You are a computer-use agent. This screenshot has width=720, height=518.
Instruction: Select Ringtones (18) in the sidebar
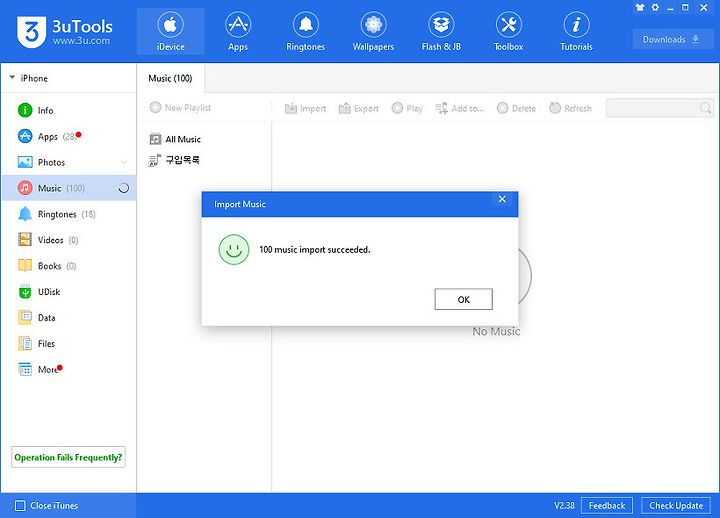pyautogui.click(x=69, y=214)
